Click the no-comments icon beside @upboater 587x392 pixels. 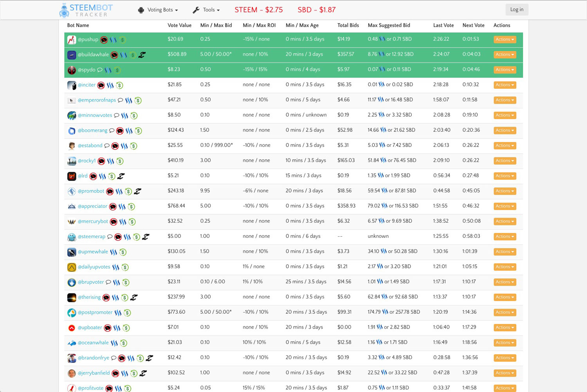point(108,328)
